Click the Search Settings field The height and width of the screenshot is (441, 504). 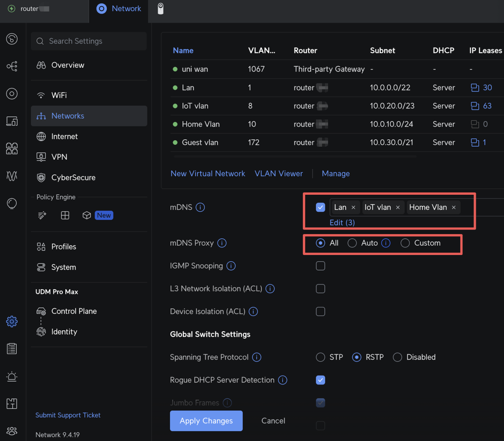[x=89, y=41]
